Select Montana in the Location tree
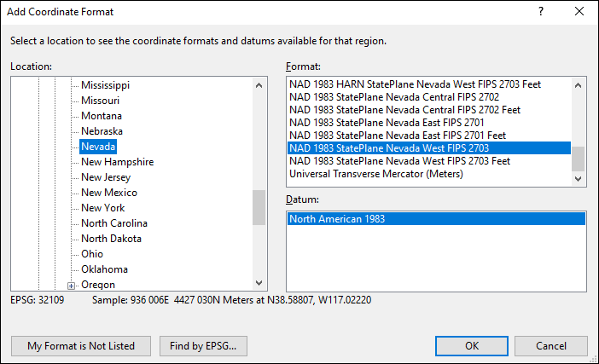The image size is (599, 364). [102, 116]
